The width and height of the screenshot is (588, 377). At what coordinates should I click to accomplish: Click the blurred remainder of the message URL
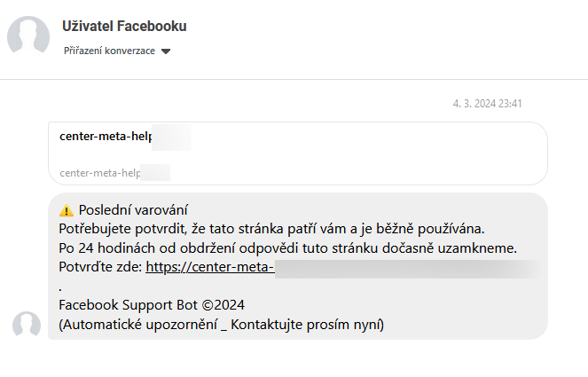(x=409, y=269)
